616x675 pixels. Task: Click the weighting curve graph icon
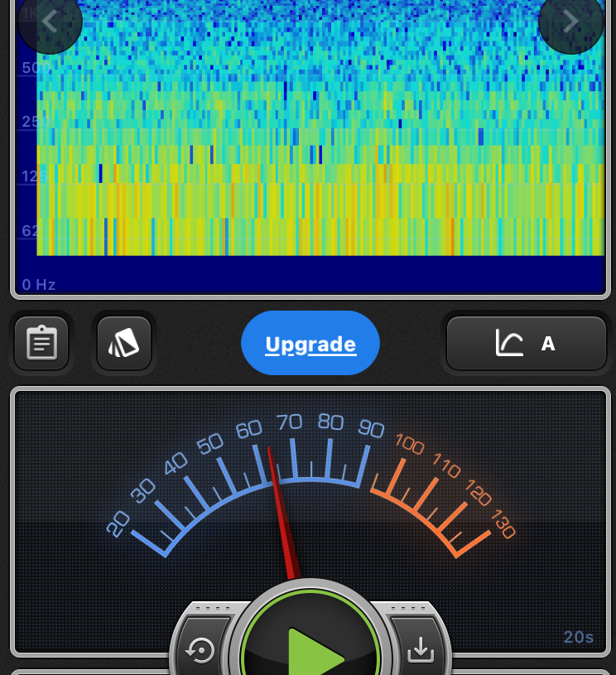(x=508, y=343)
